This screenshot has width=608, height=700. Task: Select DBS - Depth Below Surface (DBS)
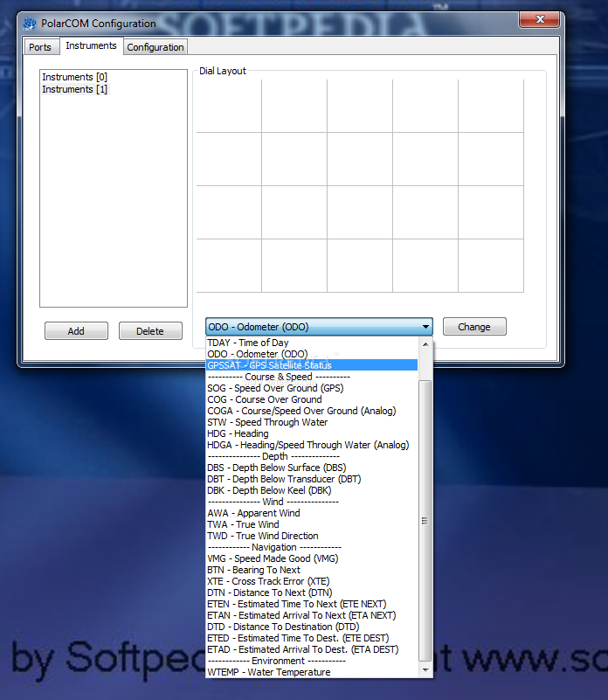312,468
